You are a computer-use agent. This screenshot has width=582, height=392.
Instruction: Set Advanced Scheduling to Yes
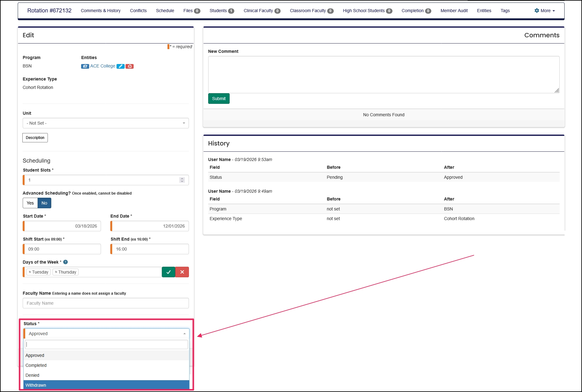[x=30, y=203]
